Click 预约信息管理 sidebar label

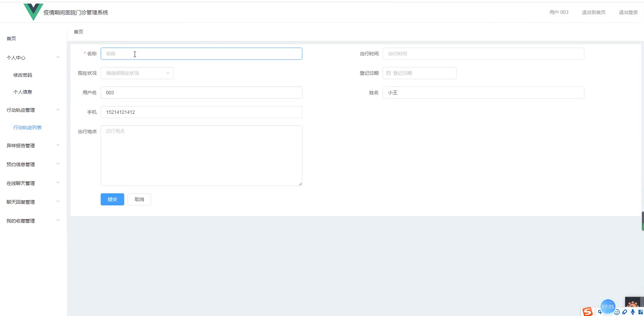click(21, 165)
